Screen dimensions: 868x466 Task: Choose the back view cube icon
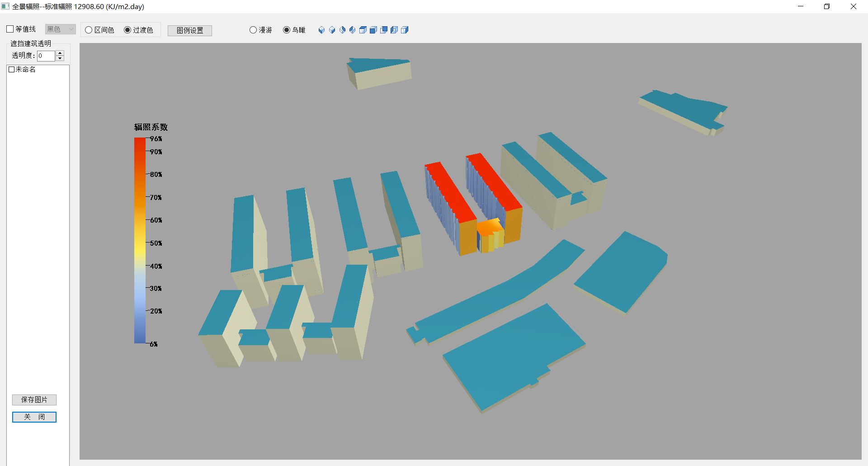[x=384, y=30]
